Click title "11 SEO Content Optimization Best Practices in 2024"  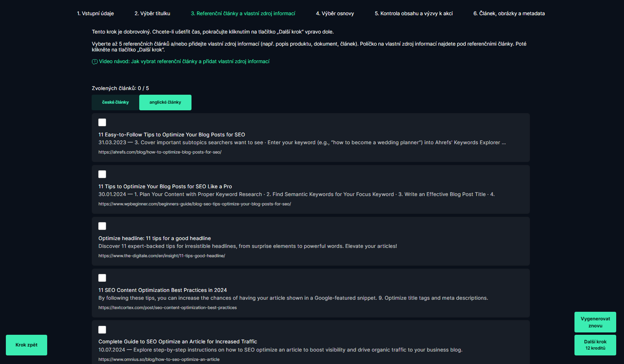point(163,290)
